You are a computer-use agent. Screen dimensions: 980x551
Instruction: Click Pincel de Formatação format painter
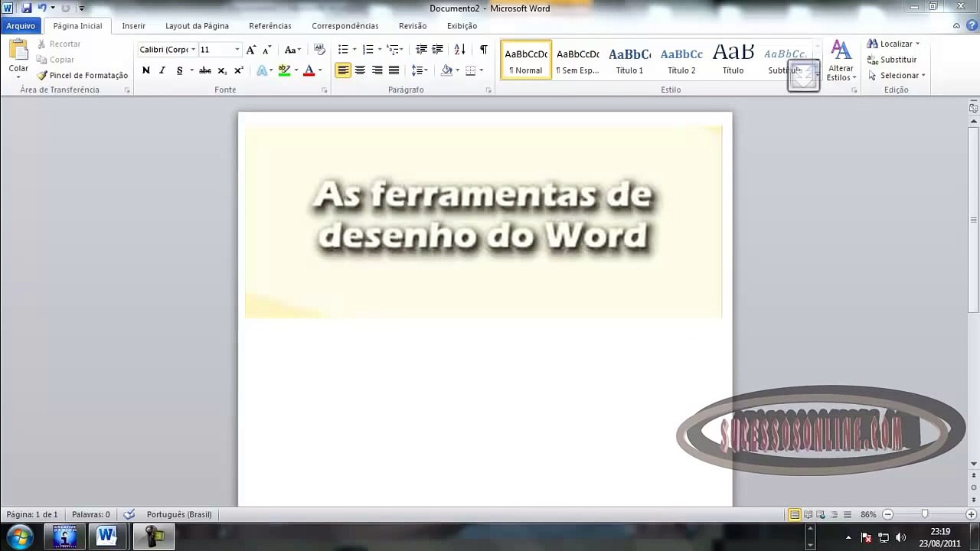(x=83, y=75)
